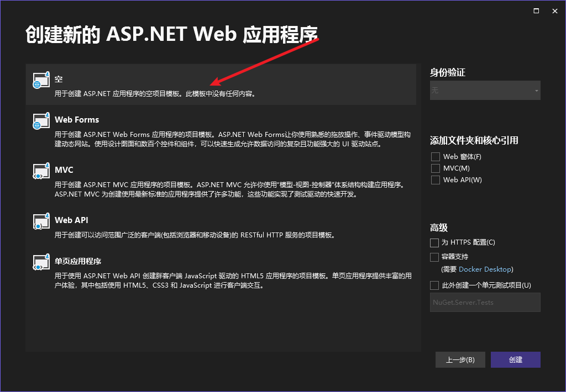The height and width of the screenshot is (392, 566).
Task: Click the Web API RESTful description text
Action: click(x=196, y=235)
